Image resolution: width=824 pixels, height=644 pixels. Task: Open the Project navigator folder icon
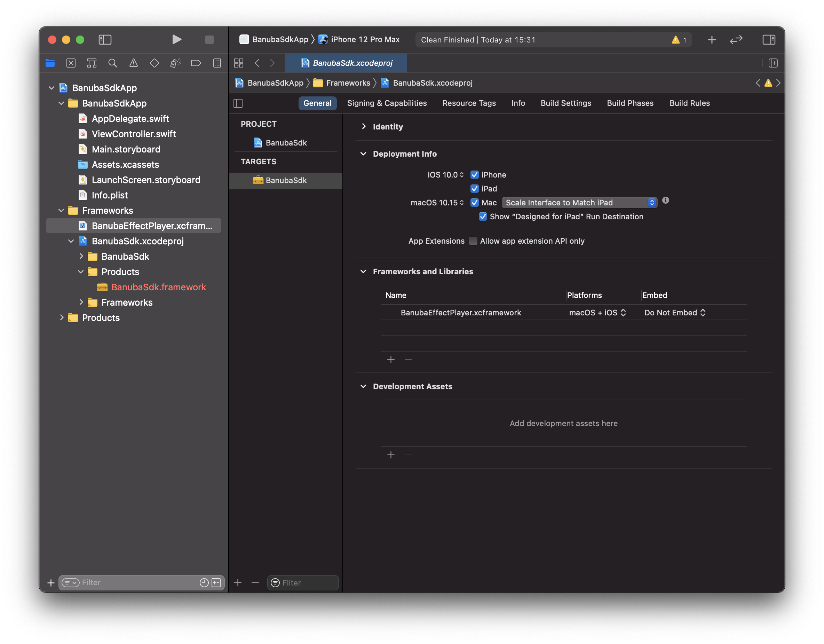pyautogui.click(x=50, y=63)
